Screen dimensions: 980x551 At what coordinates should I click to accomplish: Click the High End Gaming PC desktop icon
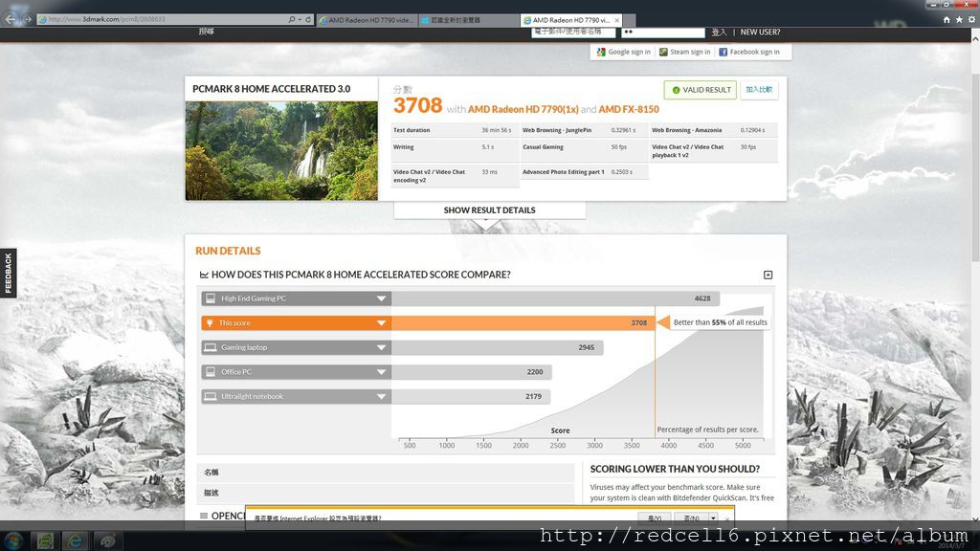[x=211, y=298]
